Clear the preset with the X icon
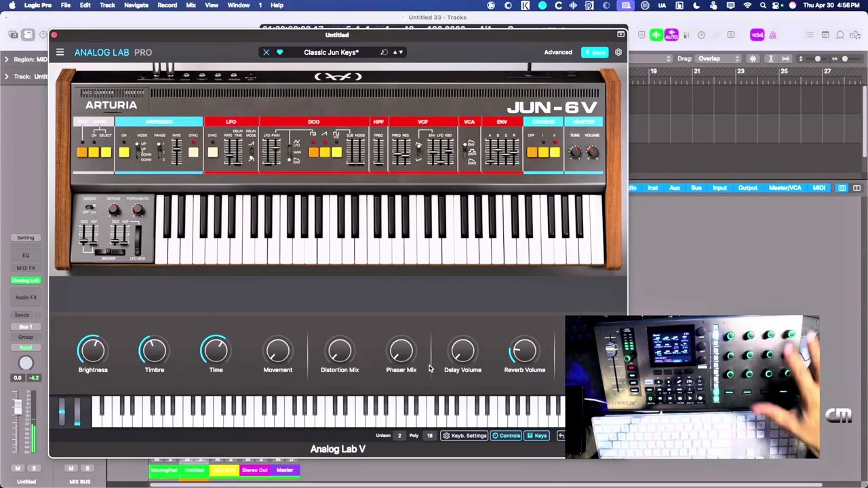The height and width of the screenshot is (488, 868). 267,52
